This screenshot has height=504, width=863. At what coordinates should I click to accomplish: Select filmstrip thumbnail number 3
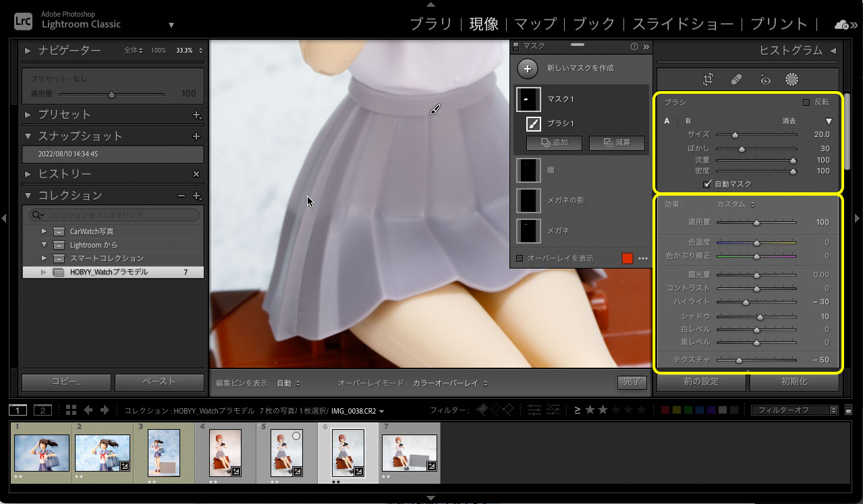[164, 453]
